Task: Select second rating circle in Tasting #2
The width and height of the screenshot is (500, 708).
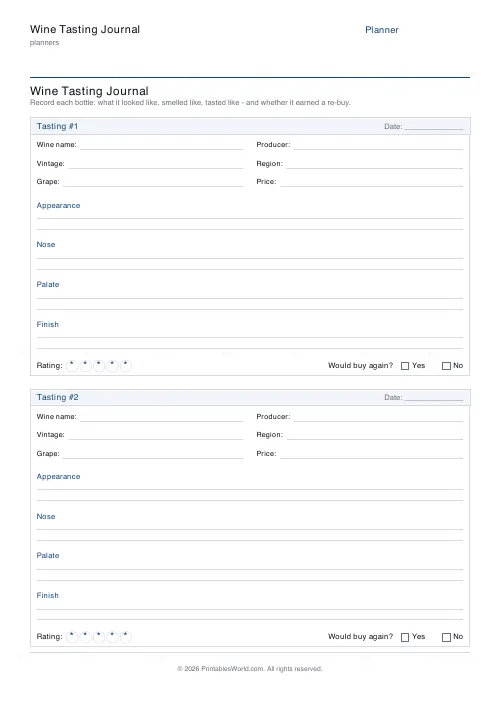Action: [x=85, y=637]
